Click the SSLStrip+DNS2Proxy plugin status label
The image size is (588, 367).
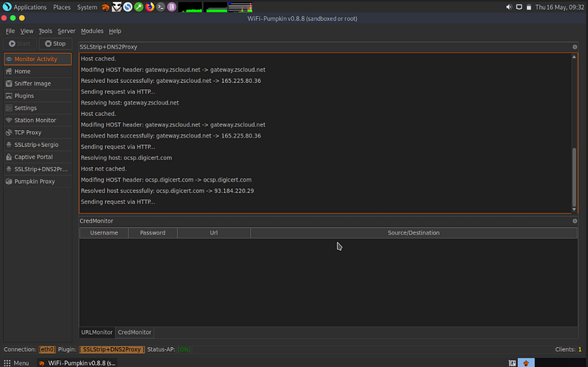click(112, 349)
